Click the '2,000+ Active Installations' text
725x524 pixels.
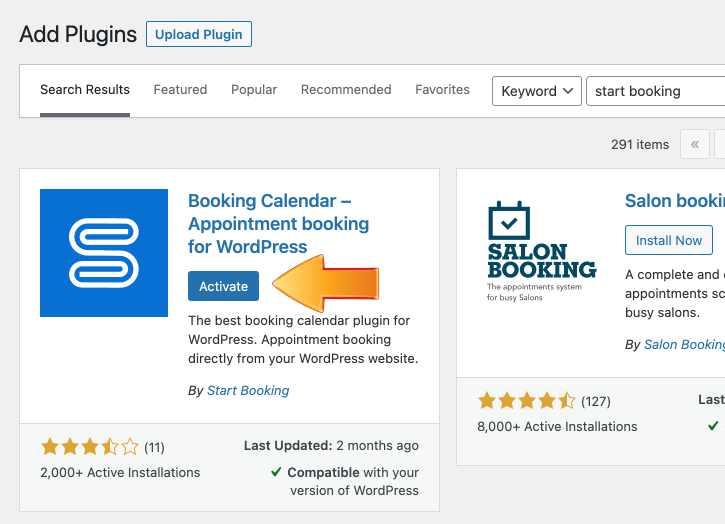pos(120,473)
